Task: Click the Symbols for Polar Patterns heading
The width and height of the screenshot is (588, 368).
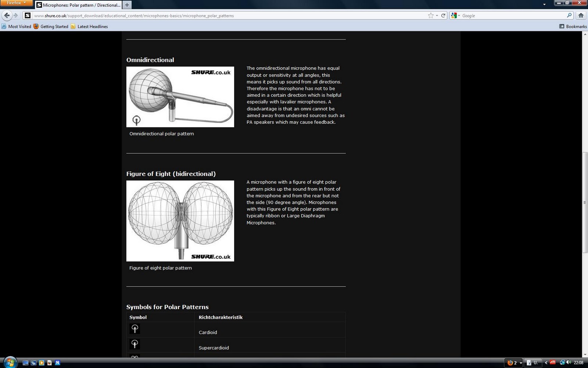Action: click(167, 307)
